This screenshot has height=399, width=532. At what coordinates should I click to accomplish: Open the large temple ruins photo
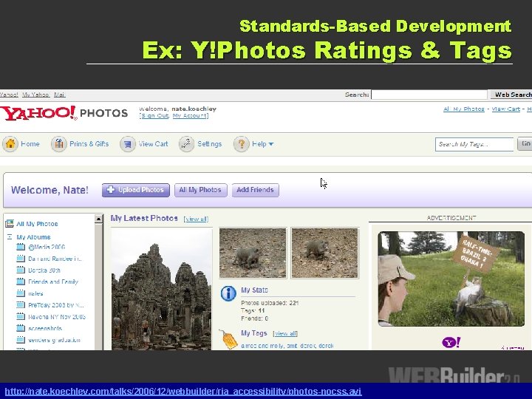tap(162, 289)
